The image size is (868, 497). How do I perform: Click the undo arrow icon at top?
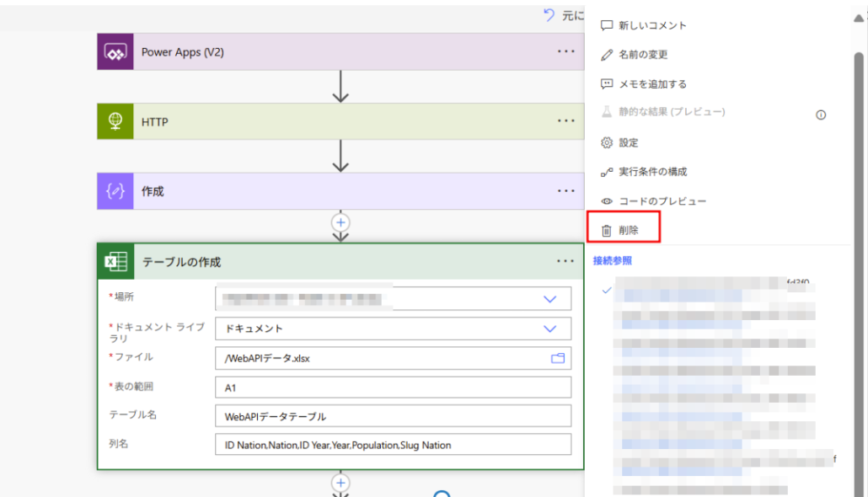tap(550, 15)
